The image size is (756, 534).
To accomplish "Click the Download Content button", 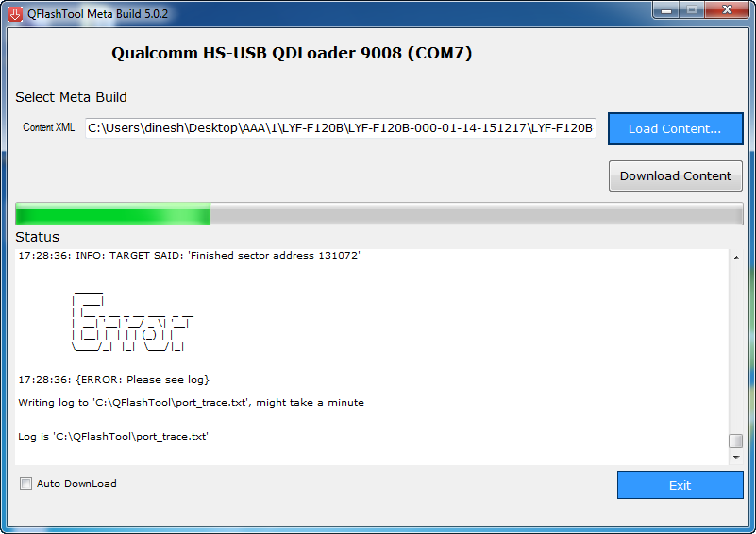I will [x=675, y=175].
